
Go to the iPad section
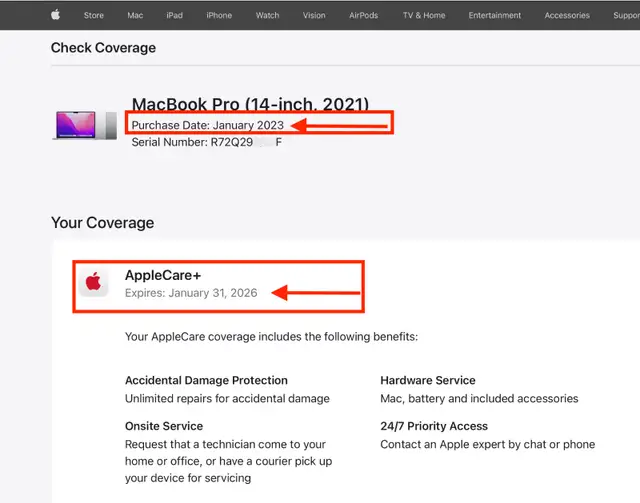(175, 15)
